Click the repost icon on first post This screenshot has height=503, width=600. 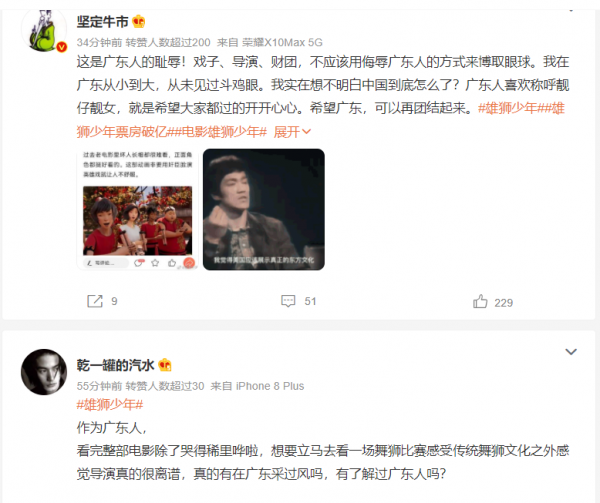coord(95,301)
